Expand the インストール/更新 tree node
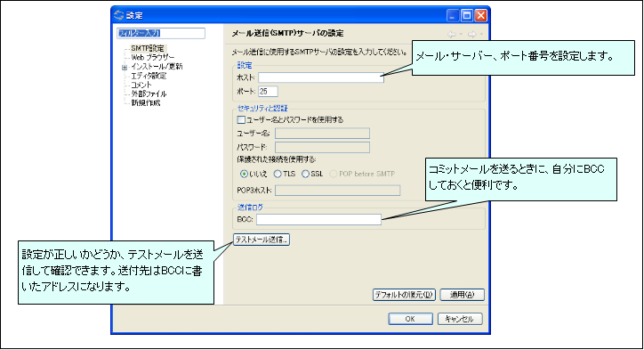 coord(124,68)
